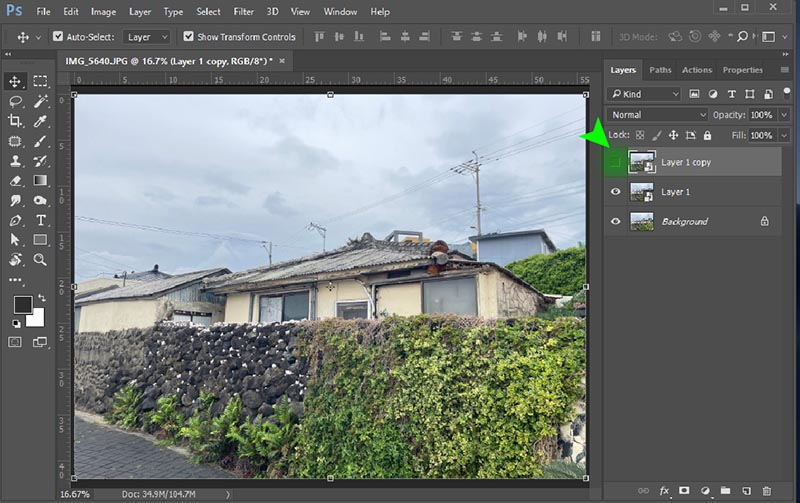The height and width of the screenshot is (503, 800).
Task: Open the Fill slider dropdown arrow
Action: (784, 135)
